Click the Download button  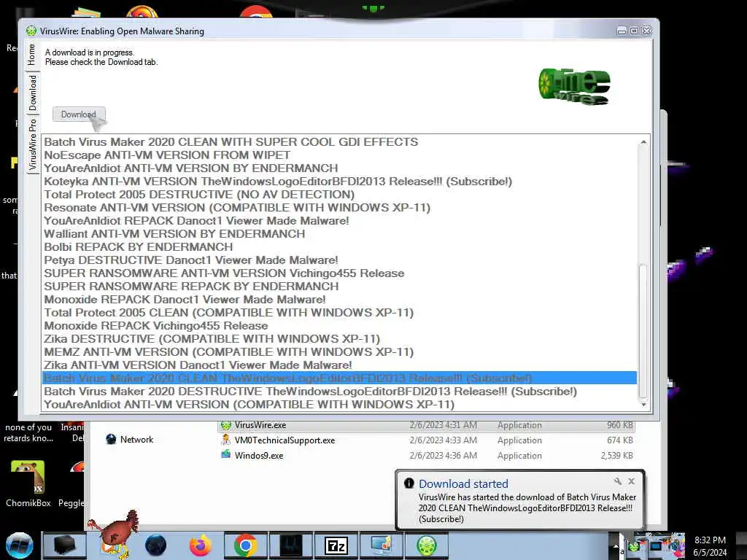point(79,114)
